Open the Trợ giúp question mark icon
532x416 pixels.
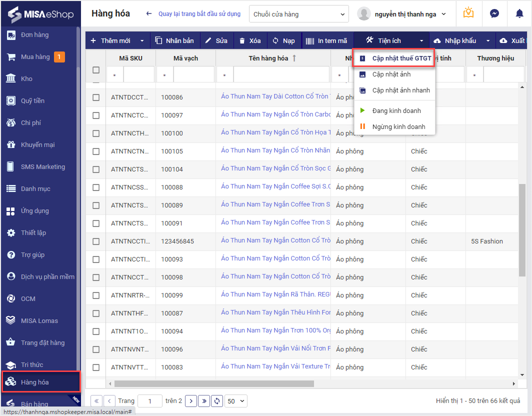tap(11, 255)
